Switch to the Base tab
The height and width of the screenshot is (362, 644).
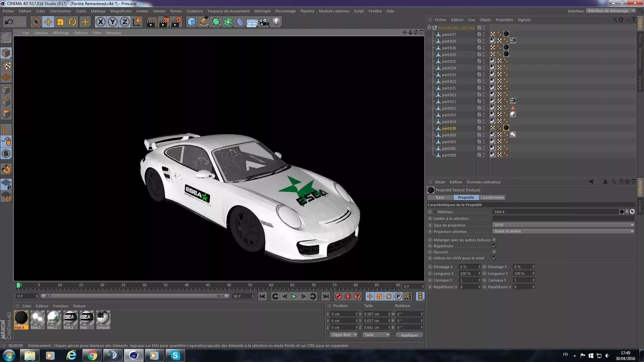point(440,197)
